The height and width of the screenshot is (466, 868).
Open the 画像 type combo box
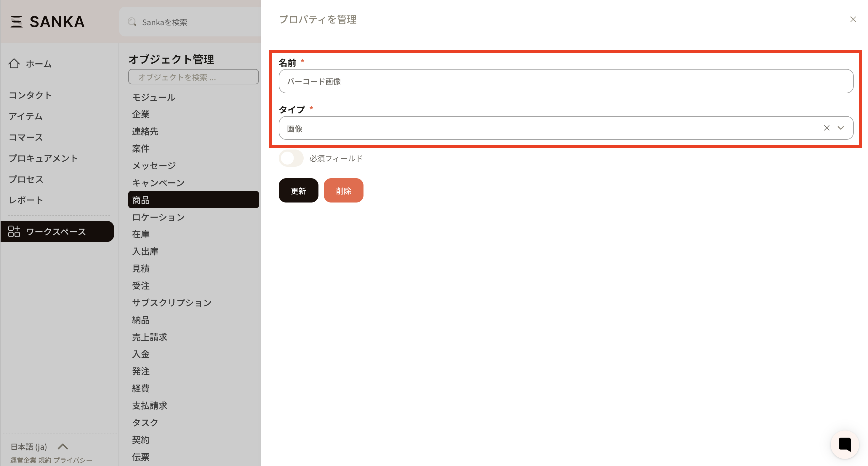[539, 128]
